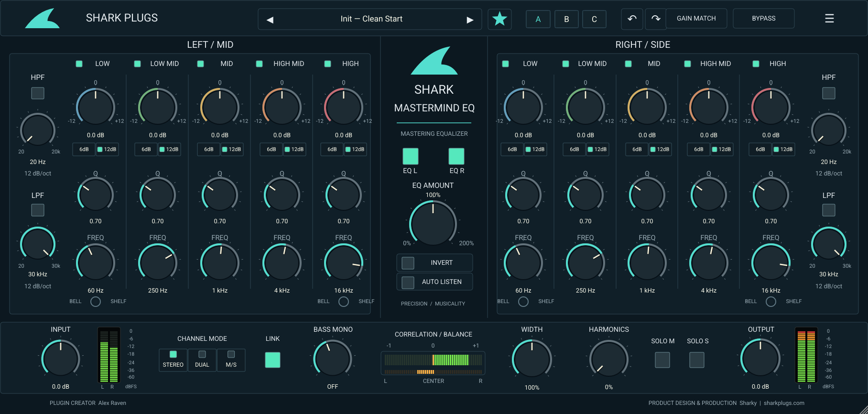868x414 pixels.
Task: Click the Right/Side HIGH MID gain knob
Action: pyautogui.click(x=709, y=107)
